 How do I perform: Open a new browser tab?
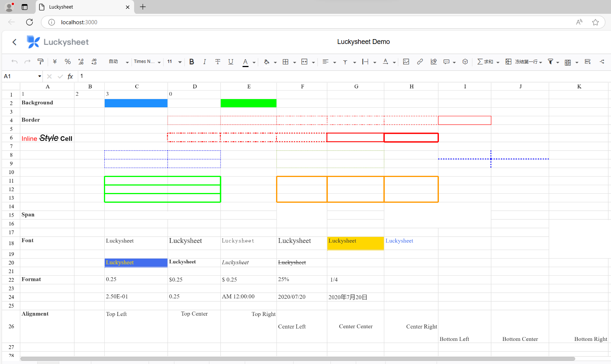click(143, 7)
